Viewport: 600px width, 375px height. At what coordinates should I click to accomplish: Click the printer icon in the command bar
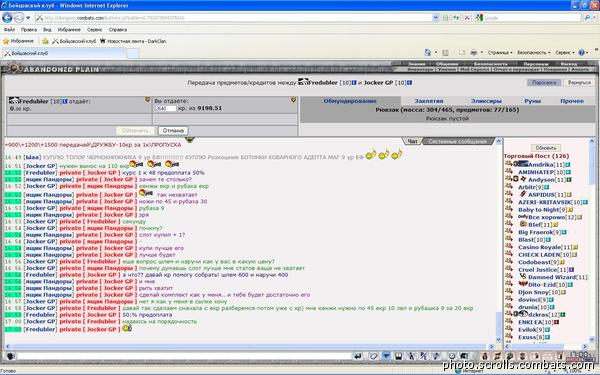click(x=474, y=52)
